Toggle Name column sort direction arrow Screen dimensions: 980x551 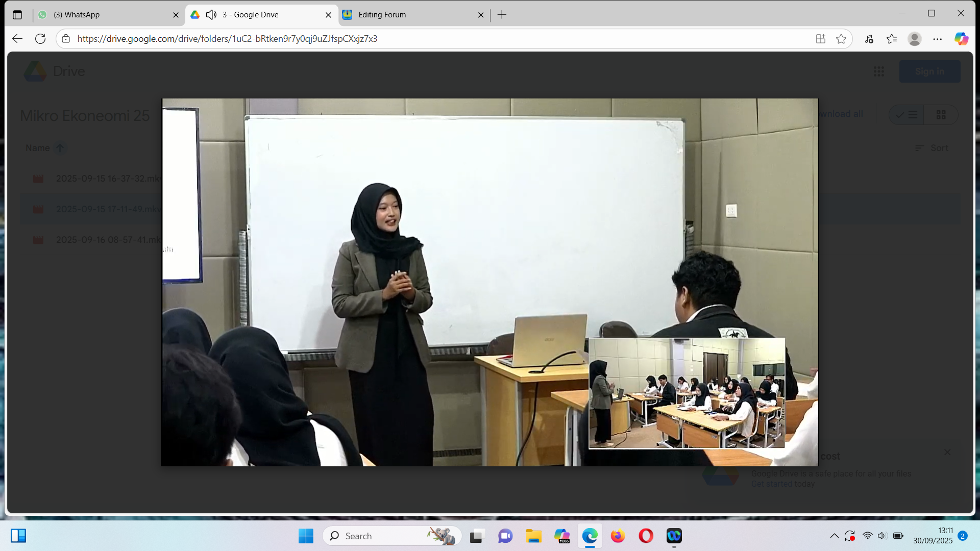[60, 148]
